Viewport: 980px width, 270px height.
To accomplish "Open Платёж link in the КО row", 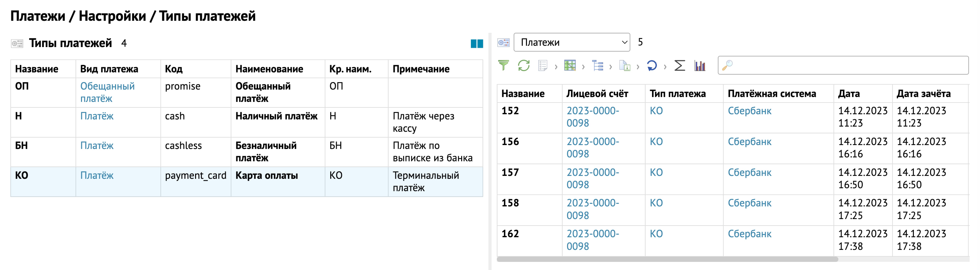I will pyautogui.click(x=97, y=175).
